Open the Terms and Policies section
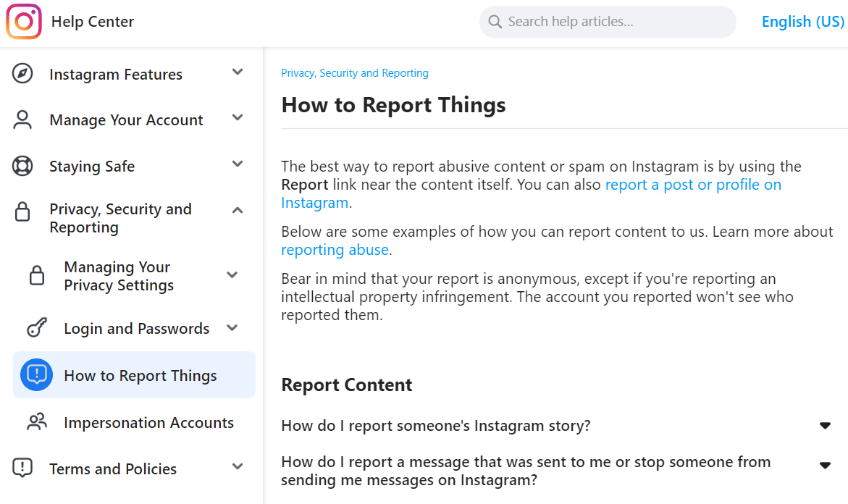The width and height of the screenshot is (848, 504). (x=113, y=469)
